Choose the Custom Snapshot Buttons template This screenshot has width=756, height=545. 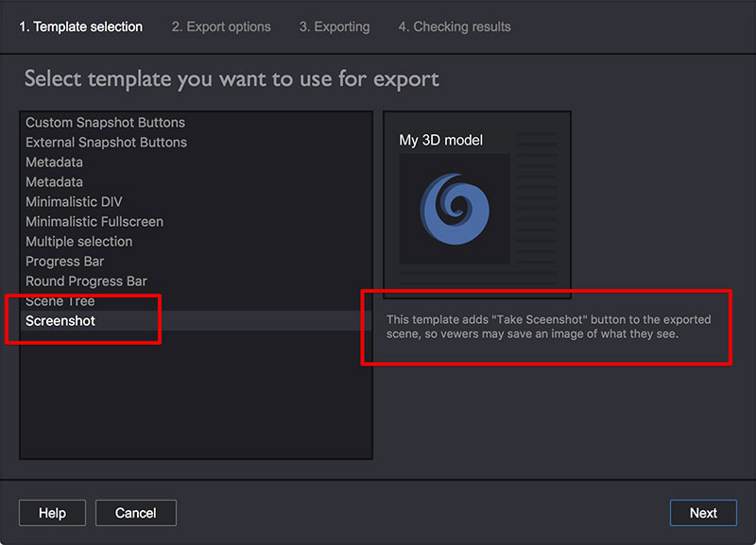(105, 122)
